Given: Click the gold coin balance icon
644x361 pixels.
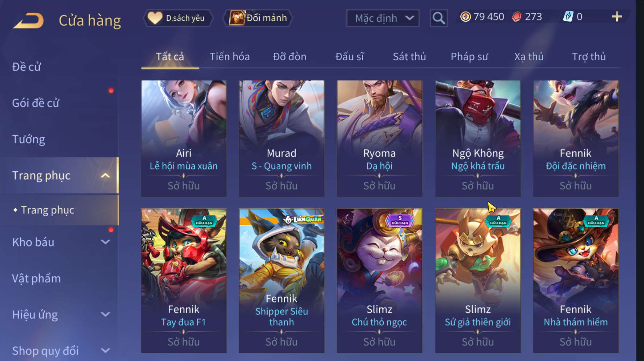Looking at the screenshot, I should click(465, 17).
